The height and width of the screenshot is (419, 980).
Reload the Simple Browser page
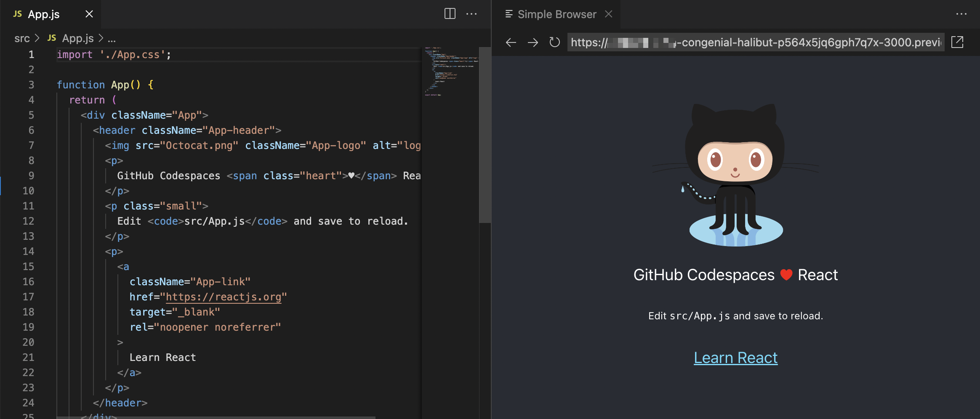pos(554,42)
